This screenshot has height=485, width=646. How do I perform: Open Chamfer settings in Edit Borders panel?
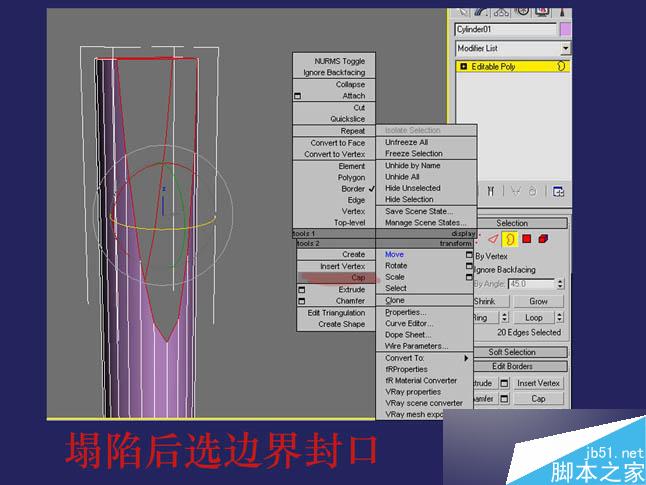[504, 398]
